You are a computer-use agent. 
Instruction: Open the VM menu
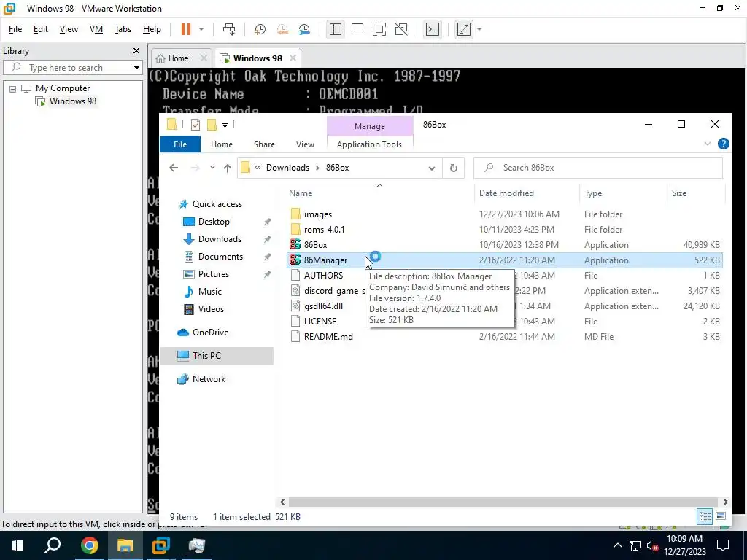96,29
